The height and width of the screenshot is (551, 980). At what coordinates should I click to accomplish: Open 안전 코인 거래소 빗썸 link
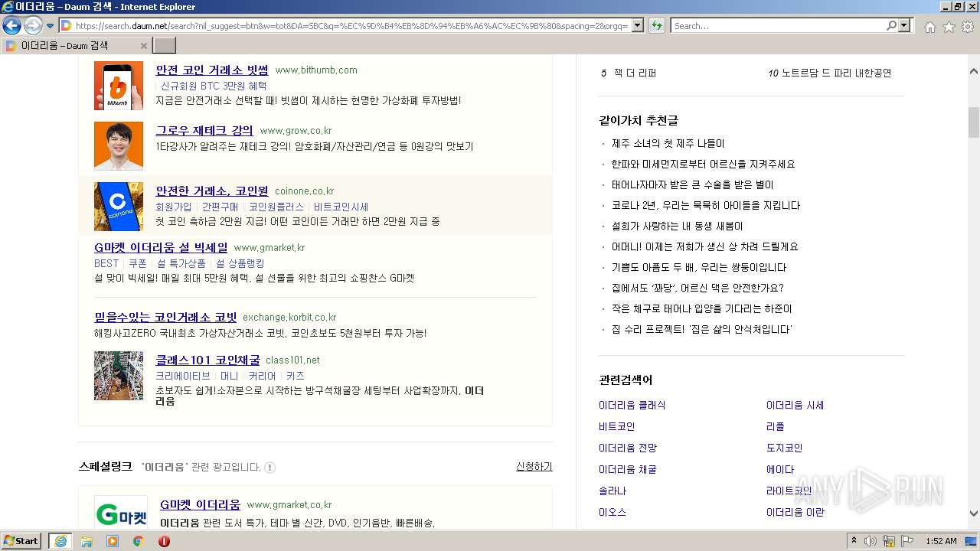tap(212, 70)
